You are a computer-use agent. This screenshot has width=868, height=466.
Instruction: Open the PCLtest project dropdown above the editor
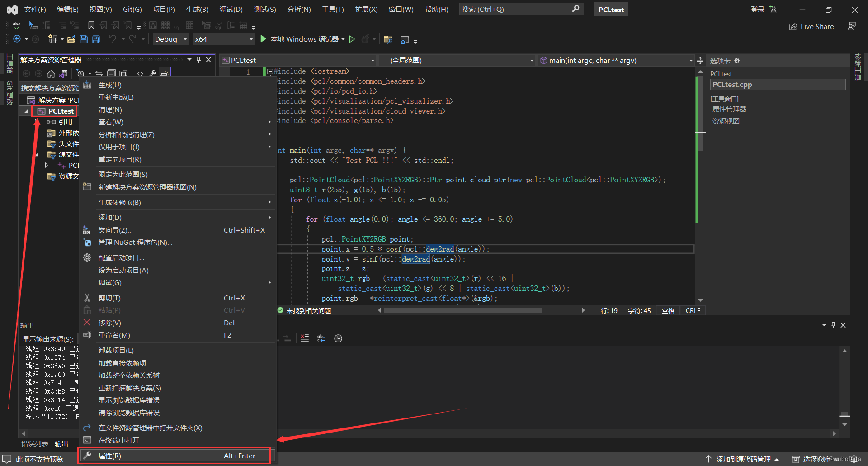(298, 60)
